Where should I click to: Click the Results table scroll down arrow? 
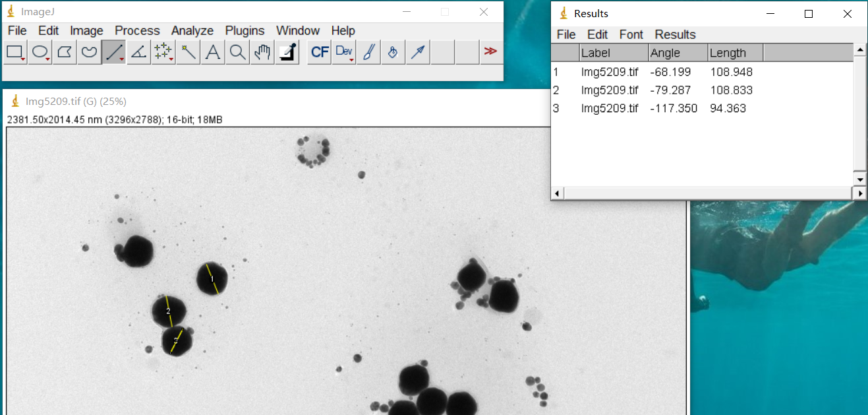859,179
